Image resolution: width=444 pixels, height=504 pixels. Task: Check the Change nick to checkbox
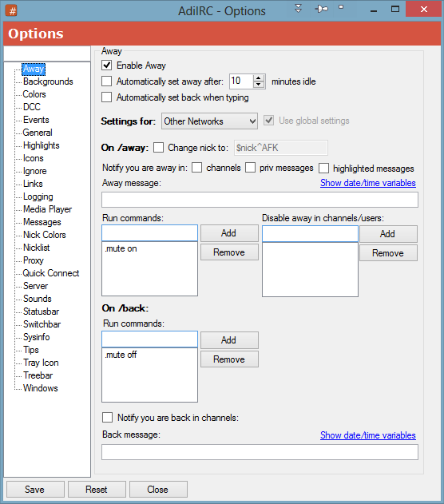coord(158,148)
